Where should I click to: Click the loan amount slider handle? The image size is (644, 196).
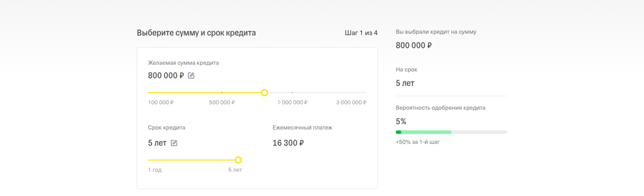(264, 93)
